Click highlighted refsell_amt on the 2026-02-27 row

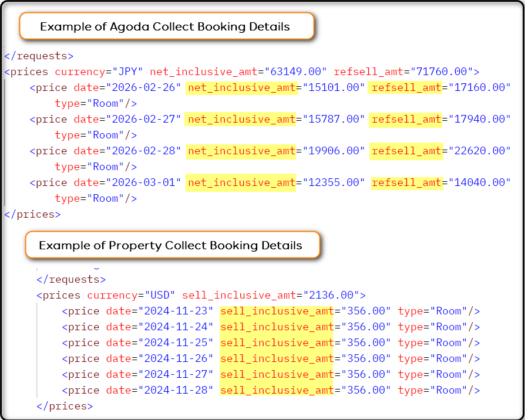pyautogui.click(x=406, y=120)
